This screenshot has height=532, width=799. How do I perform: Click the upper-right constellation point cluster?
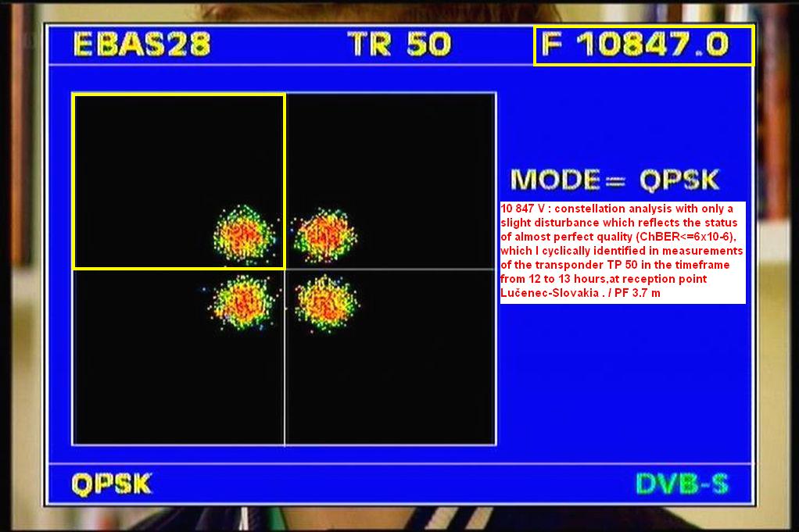(x=323, y=232)
